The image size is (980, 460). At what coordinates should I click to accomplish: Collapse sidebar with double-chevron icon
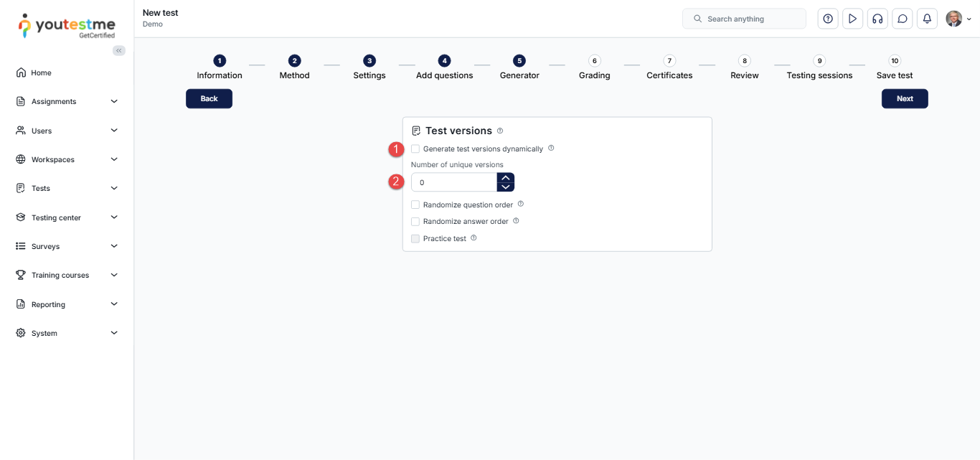[119, 51]
